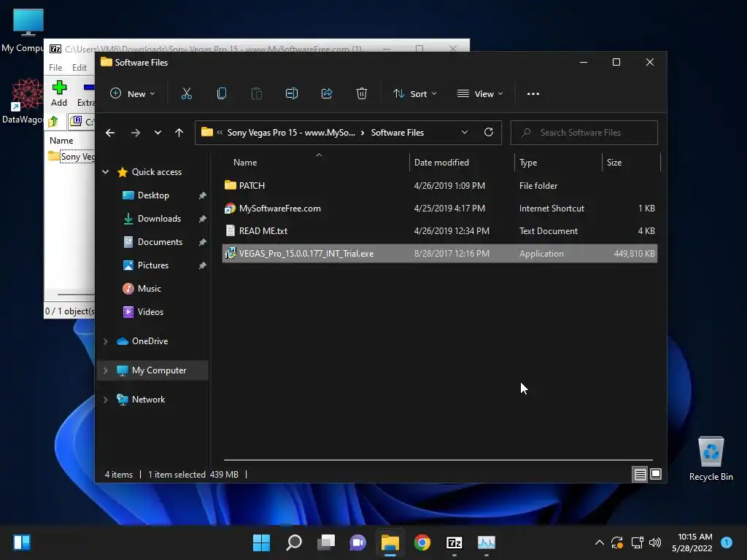
Task: Open the Recycle Bin desktop icon
Action: [711, 459]
